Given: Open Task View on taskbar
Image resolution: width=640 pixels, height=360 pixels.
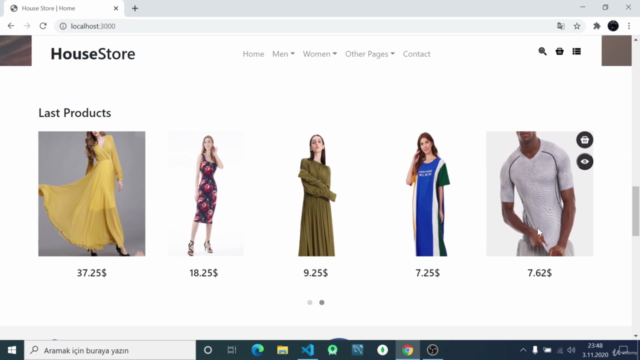Looking at the screenshot, I should [232, 350].
